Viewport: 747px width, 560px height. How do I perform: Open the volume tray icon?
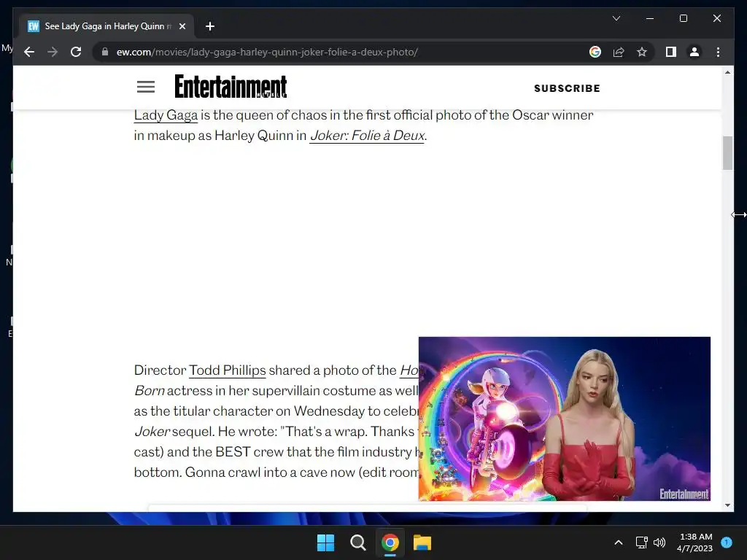[x=659, y=542]
